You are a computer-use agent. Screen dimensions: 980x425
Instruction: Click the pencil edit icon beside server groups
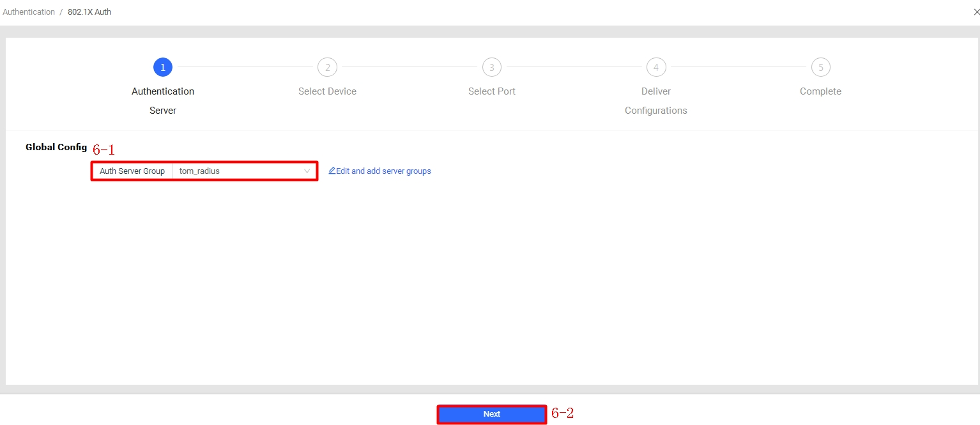click(x=332, y=171)
